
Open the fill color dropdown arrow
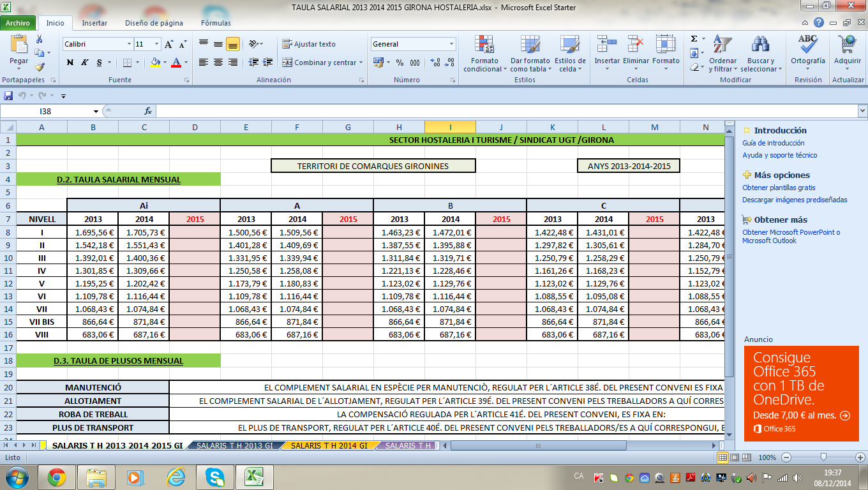tap(164, 63)
